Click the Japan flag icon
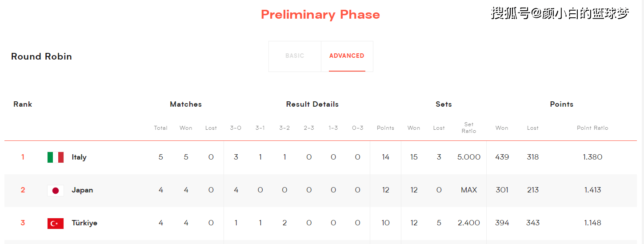This screenshot has height=244, width=644. point(56,190)
